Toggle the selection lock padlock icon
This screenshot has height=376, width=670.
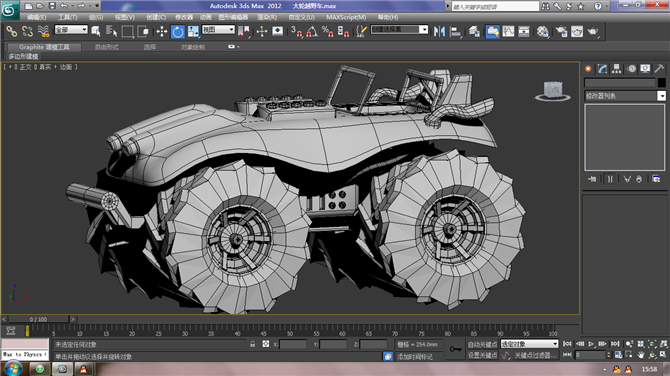coord(253,344)
